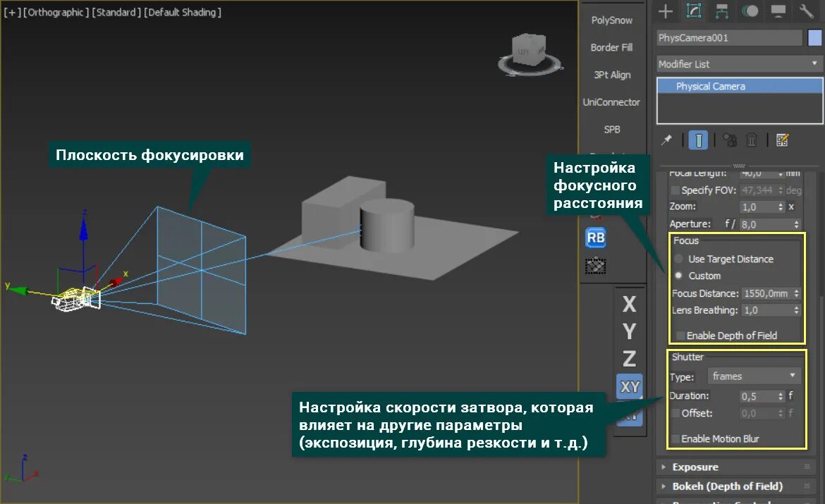The image size is (825, 504).
Task: Open the Orthographic viewport menu
Action: pyautogui.click(x=56, y=12)
